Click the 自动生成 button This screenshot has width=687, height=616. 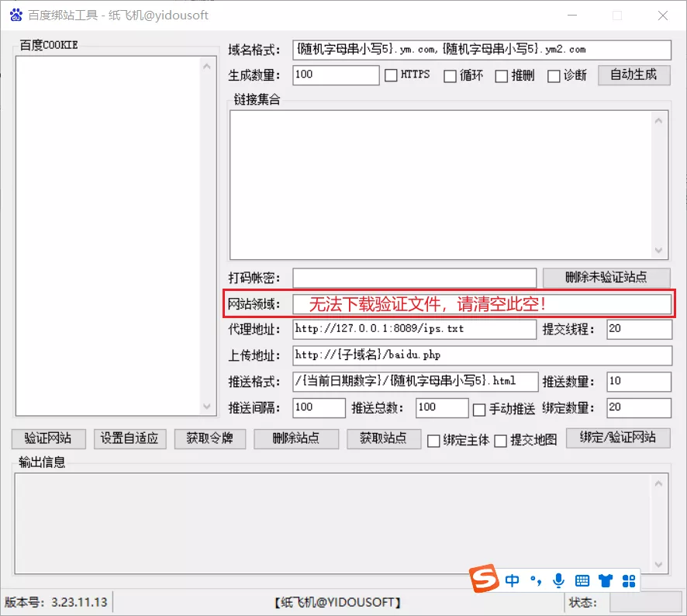(634, 75)
